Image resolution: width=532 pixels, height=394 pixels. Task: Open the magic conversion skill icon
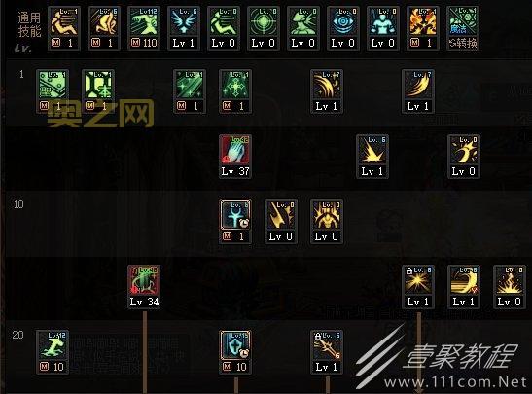click(x=463, y=28)
